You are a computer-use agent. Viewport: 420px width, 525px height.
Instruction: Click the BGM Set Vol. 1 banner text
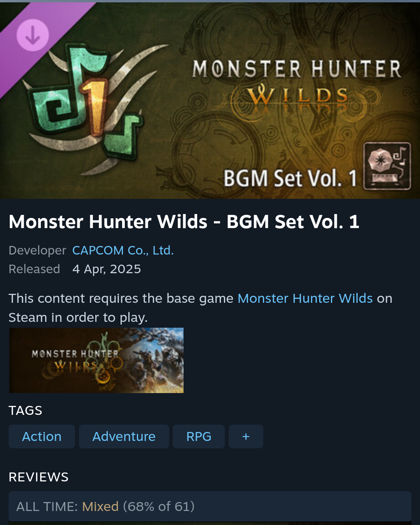point(290,178)
